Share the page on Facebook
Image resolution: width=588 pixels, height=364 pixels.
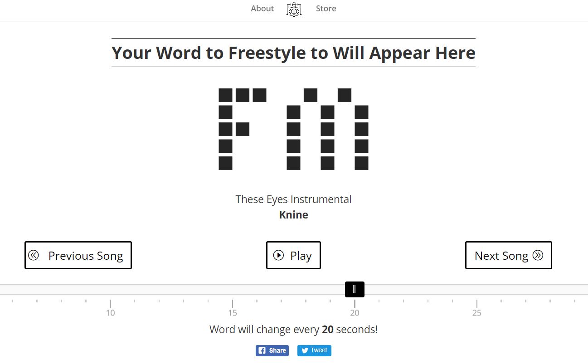pos(272,350)
